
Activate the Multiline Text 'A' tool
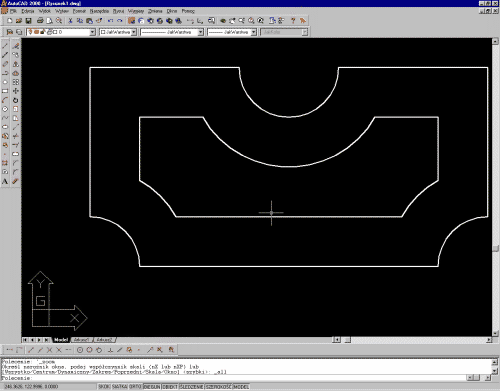[x=5, y=181]
